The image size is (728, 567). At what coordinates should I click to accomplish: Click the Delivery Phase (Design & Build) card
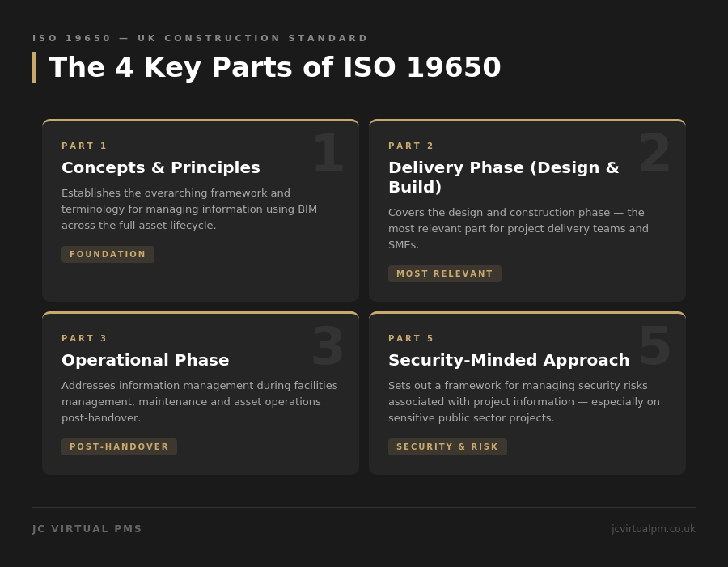(x=527, y=210)
